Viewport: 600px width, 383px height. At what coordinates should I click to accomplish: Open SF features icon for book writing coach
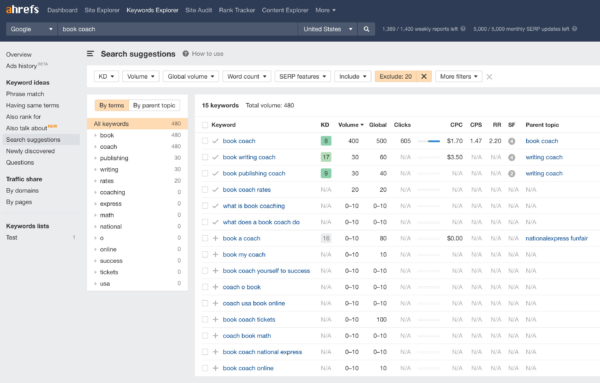[x=512, y=157]
